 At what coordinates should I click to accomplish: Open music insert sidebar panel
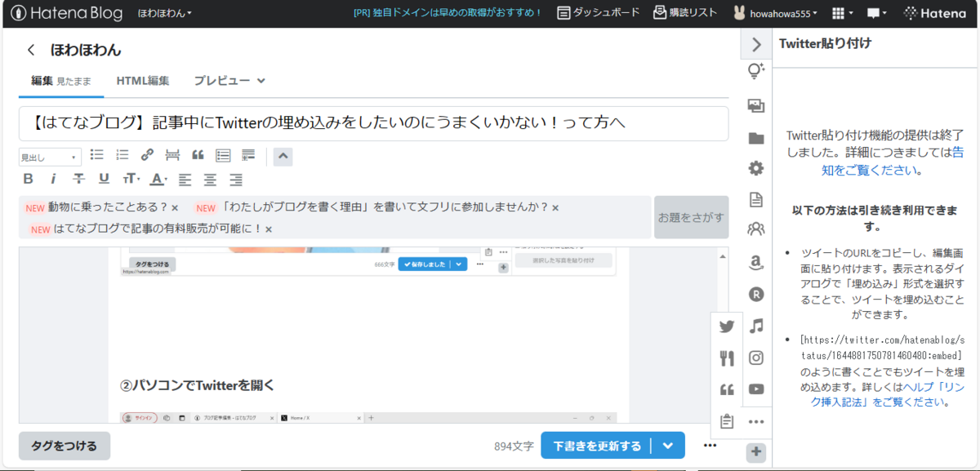756,326
